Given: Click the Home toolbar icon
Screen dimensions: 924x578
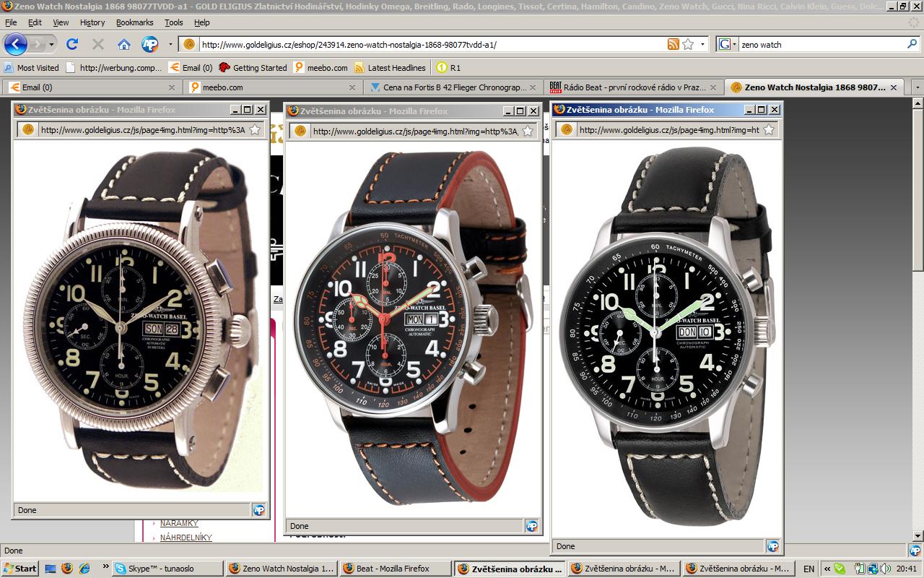Looking at the screenshot, I should 124,44.
